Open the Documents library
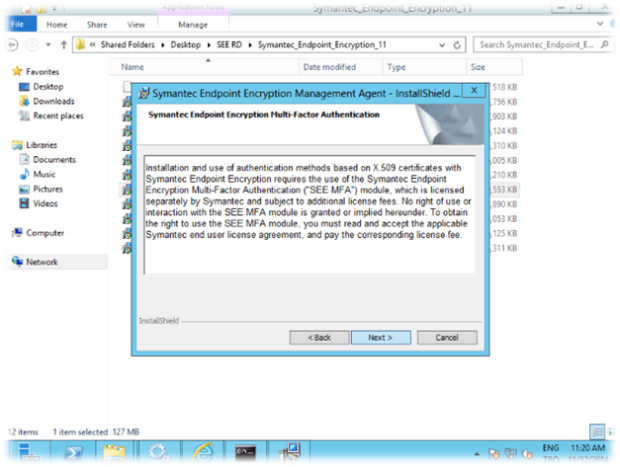This screenshot has height=467, width=620. pos(54,160)
